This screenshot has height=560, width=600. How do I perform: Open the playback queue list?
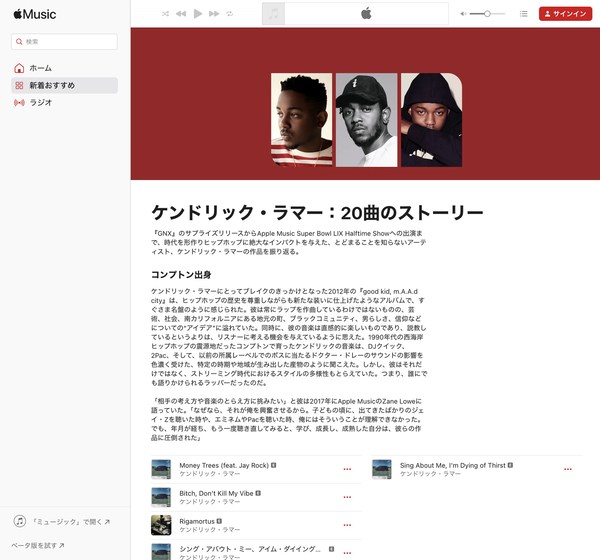click(523, 14)
